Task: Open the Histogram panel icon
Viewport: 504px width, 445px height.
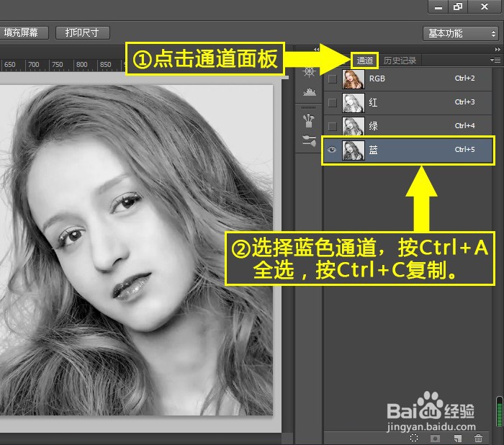Action: (309, 92)
